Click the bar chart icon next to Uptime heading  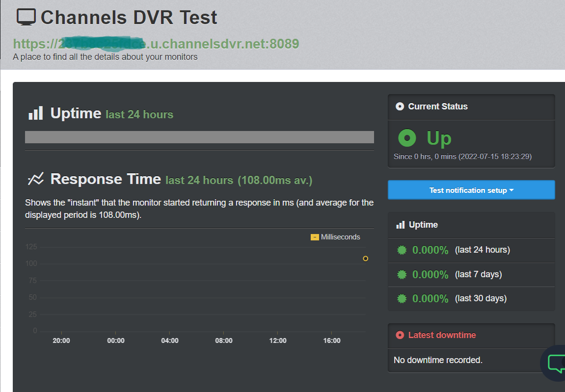tap(35, 113)
